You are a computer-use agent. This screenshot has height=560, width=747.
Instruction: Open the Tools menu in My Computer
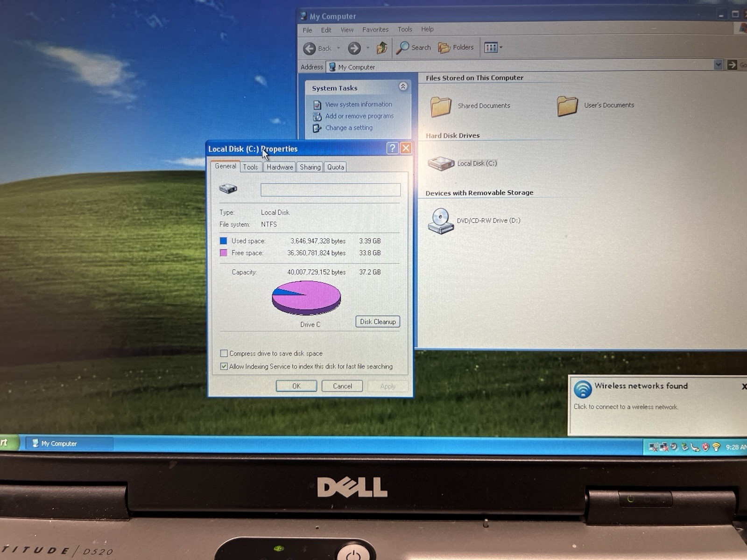[405, 29]
